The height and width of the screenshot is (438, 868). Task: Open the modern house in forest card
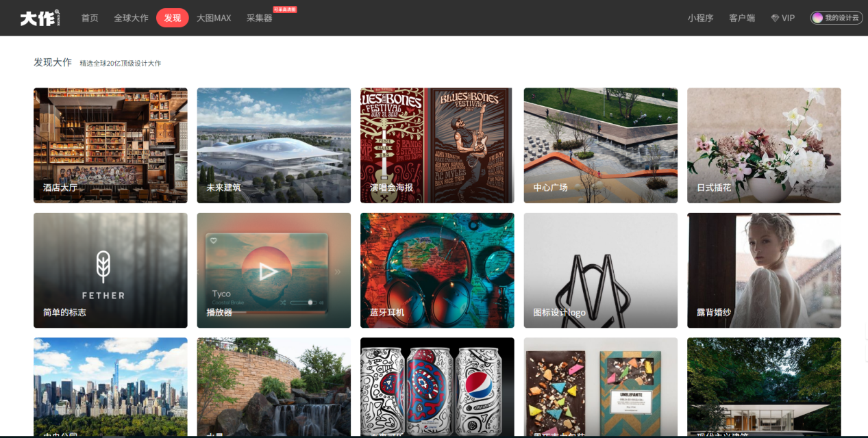pyautogui.click(x=764, y=387)
